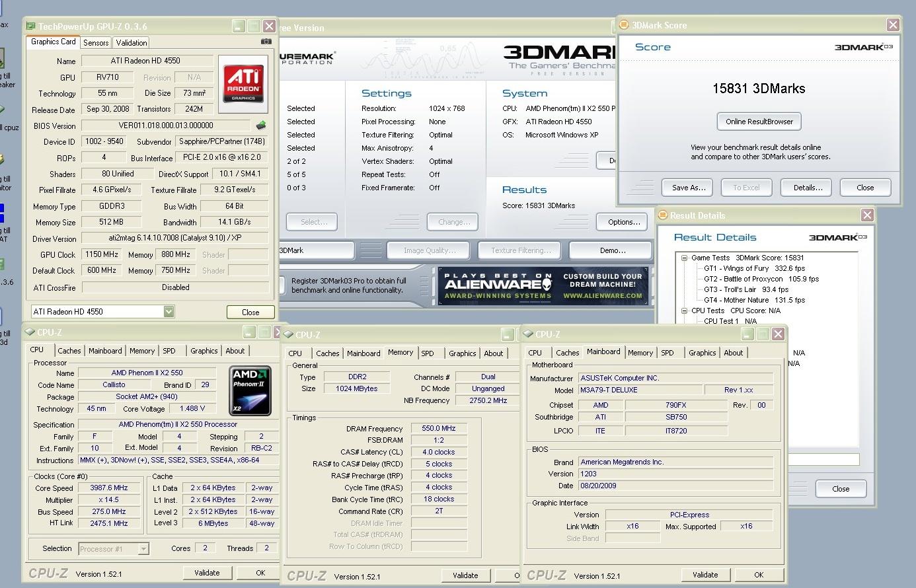Click the Online ResultBrowser button
The image size is (916, 588).
coord(759,122)
